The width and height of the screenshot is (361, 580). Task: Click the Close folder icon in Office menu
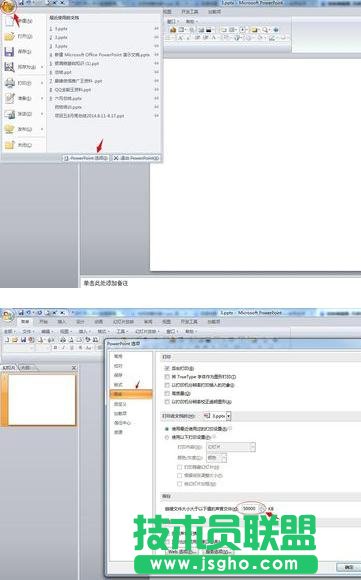coord(10,145)
